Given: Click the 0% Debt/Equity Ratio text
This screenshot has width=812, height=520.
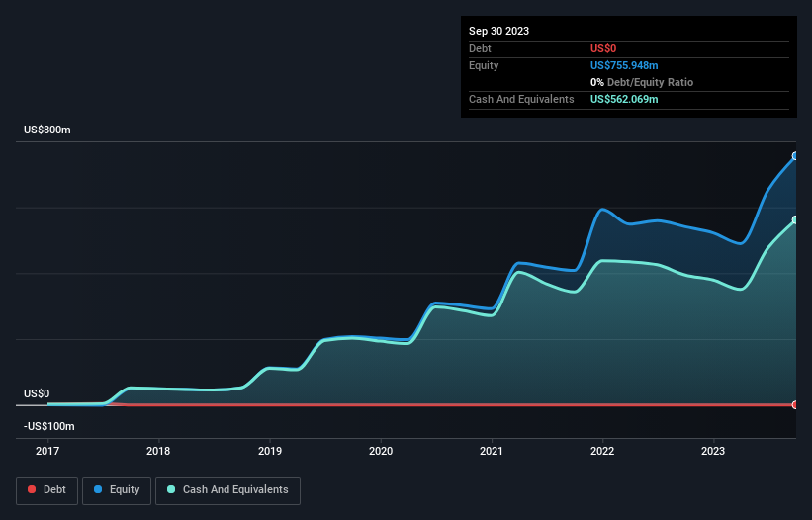Looking at the screenshot, I should click(642, 82).
